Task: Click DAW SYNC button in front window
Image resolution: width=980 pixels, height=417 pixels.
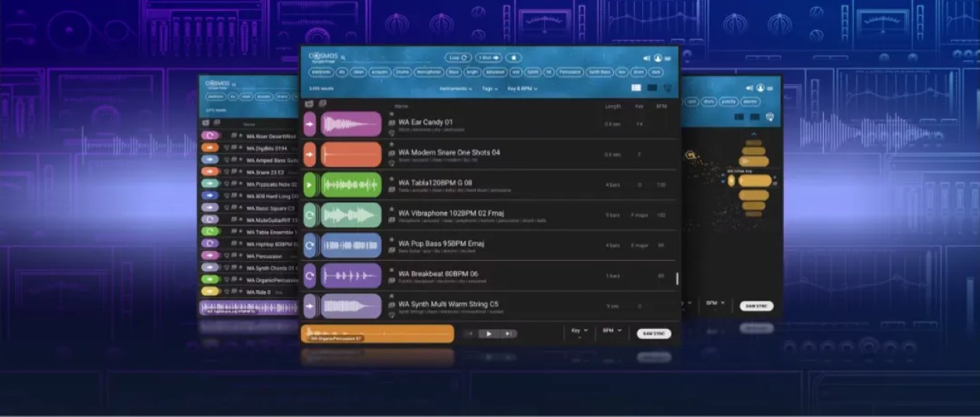Action: (x=654, y=334)
